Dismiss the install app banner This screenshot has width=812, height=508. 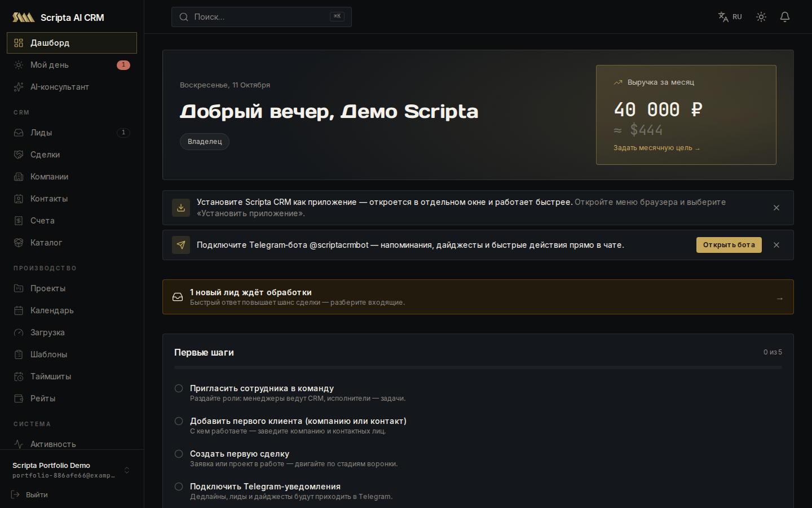click(x=776, y=208)
